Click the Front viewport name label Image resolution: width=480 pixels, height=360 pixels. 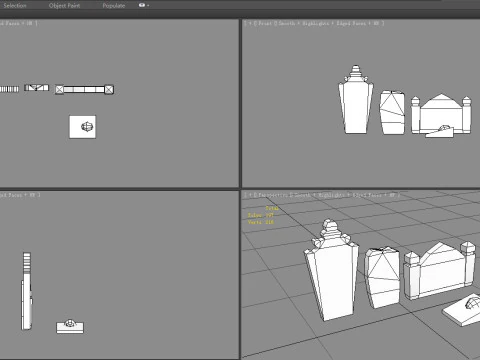pos(265,23)
